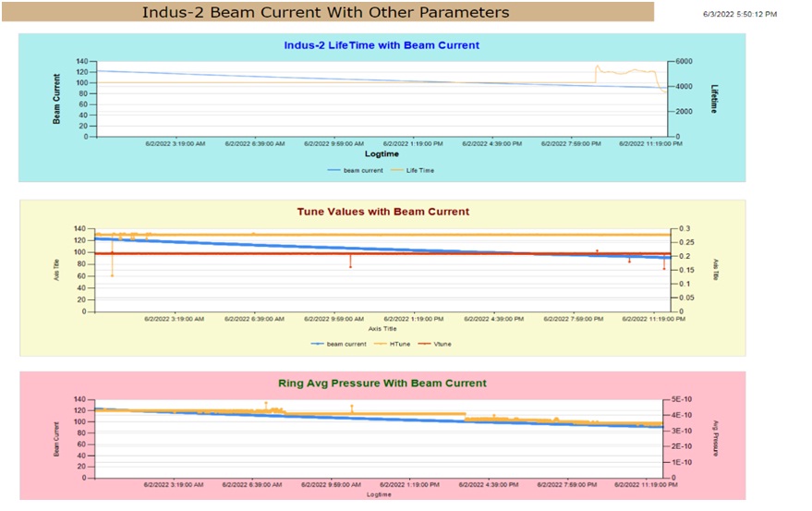Click the '0.15' tick on Tune chart right axis
This screenshot has width=812, height=511.
(686, 270)
